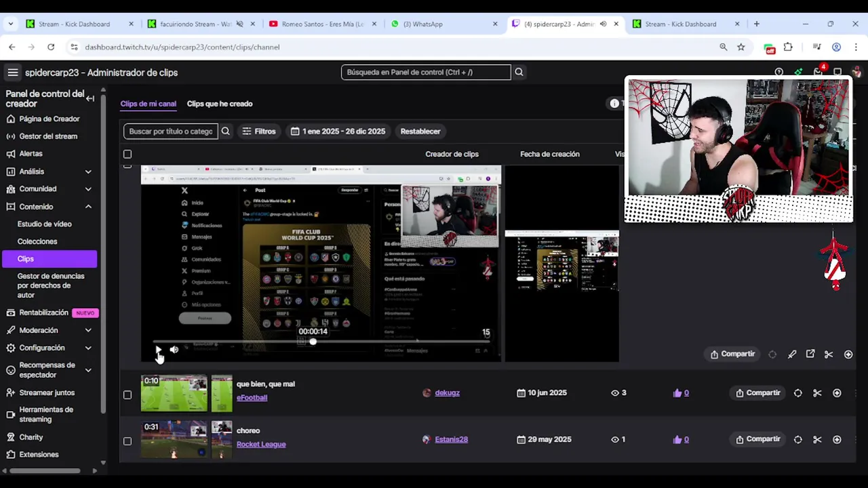Screen dimensions: 868x488
Task: Click thumbs-up icon in que bien, que mal row
Action: pyautogui.click(x=677, y=393)
